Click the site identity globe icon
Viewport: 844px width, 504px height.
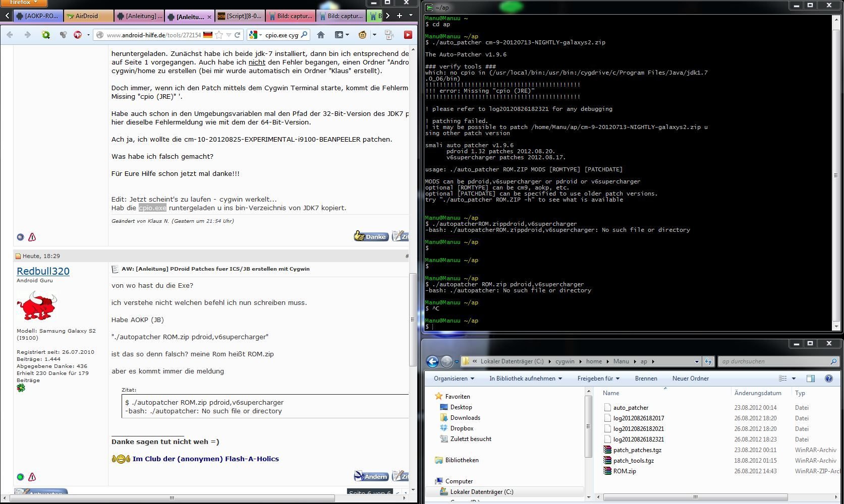pyautogui.click(x=100, y=35)
